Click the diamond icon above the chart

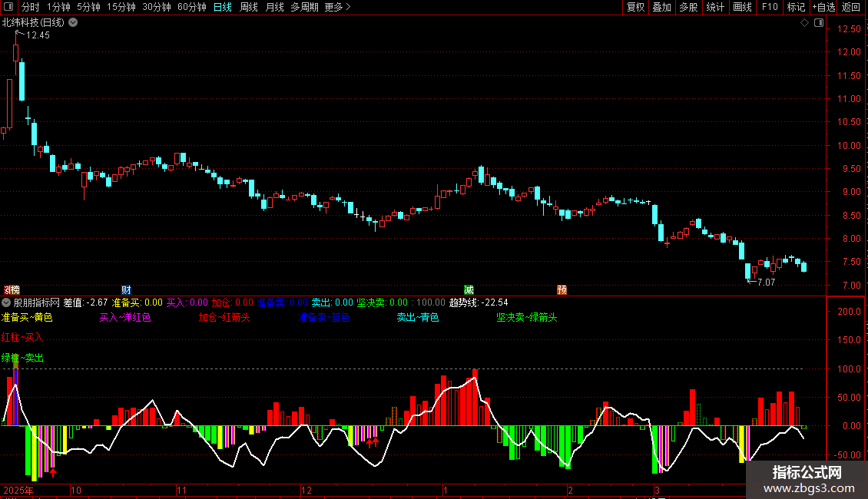click(804, 23)
